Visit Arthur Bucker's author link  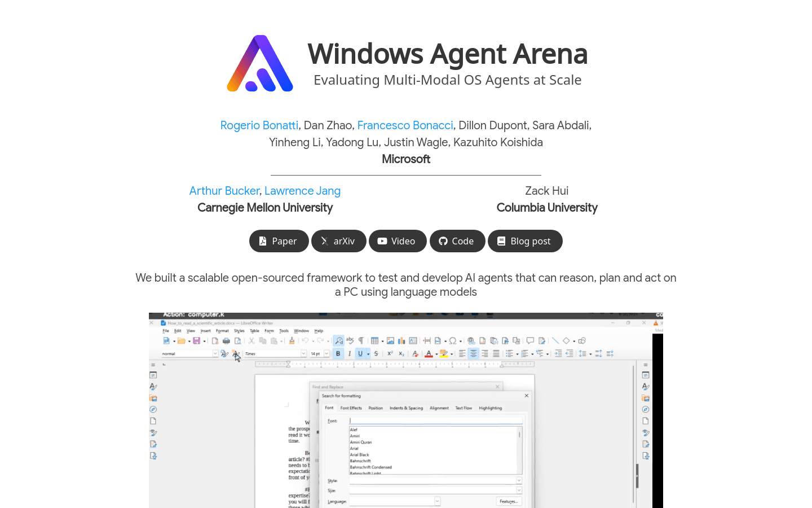[224, 191]
